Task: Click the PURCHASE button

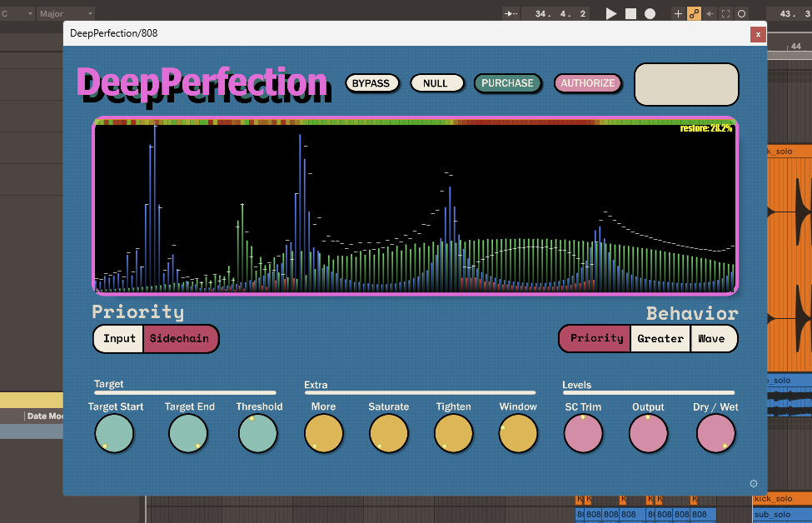Action: [507, 83]
